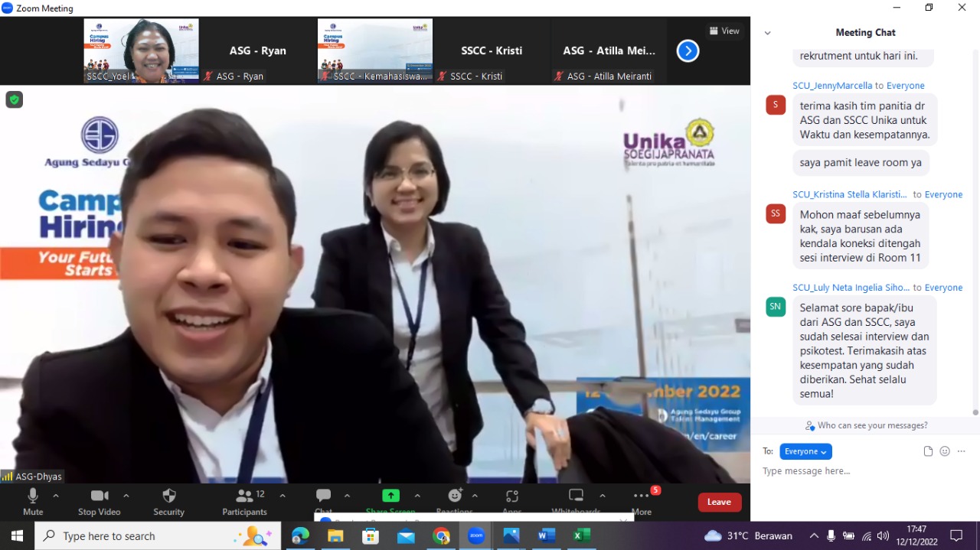Click the More options ellipsis icon
980x550 pixels.
(x=642, y=496)
